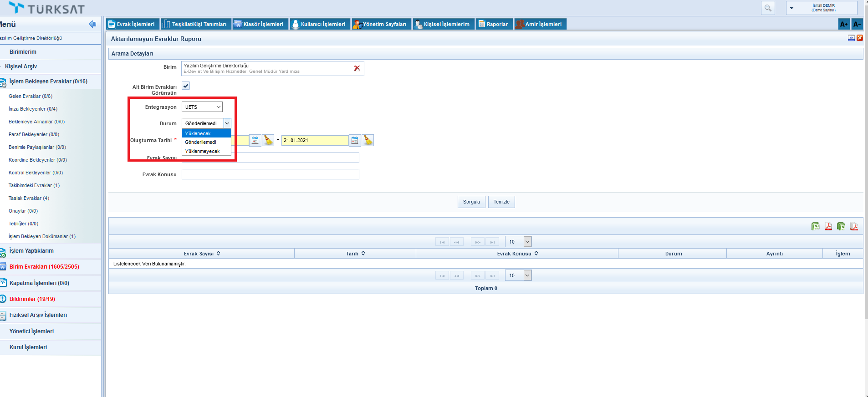The width and height of the screenshot is (868, 397).
Task: Open the Evrak İşlemleri menu
Action: pyautogui.click(x=132, y=24)
